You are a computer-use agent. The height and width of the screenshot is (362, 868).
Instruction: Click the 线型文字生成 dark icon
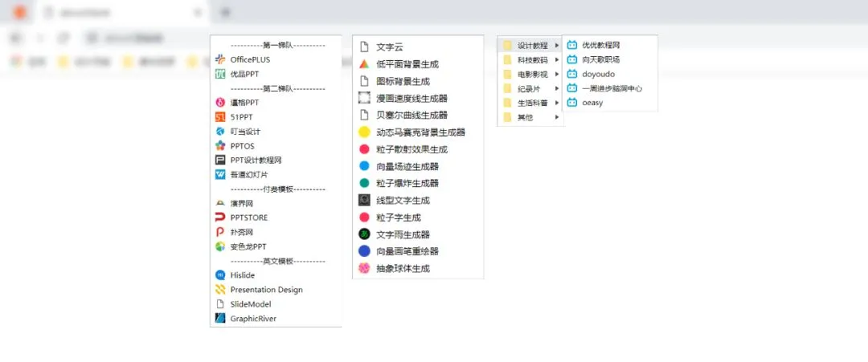coord(364,200)
